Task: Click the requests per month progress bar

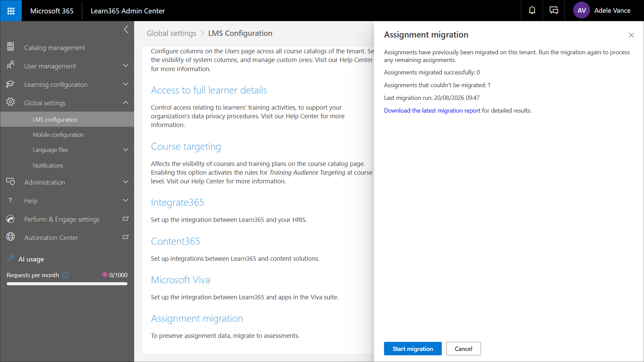Action: (x=67, y=284)
